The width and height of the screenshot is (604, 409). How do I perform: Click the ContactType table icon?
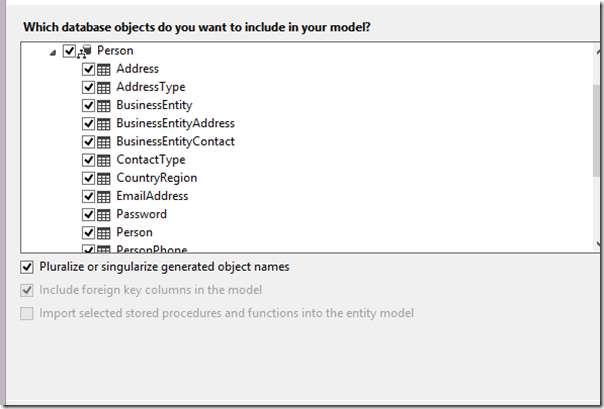(104, 159)
